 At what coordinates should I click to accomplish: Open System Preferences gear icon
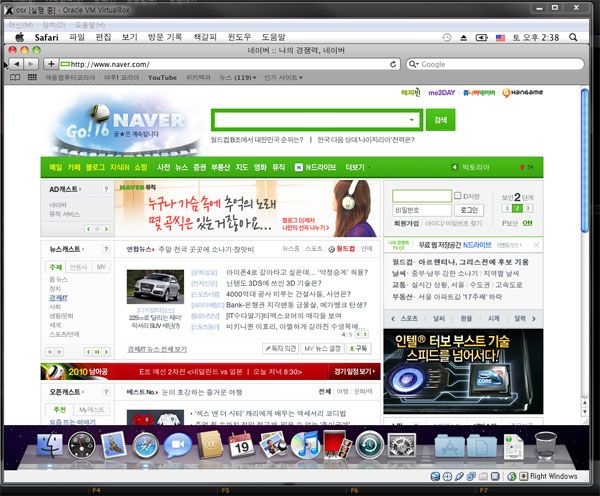[x=401, y=446]
